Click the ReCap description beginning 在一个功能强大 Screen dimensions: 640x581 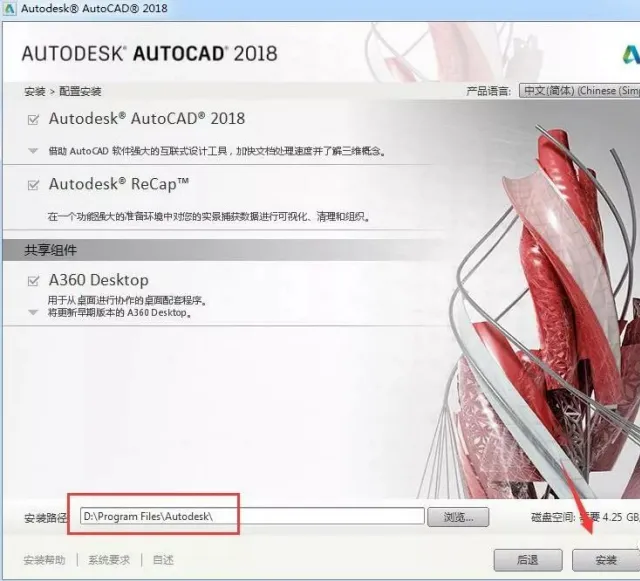click(209, 216)
